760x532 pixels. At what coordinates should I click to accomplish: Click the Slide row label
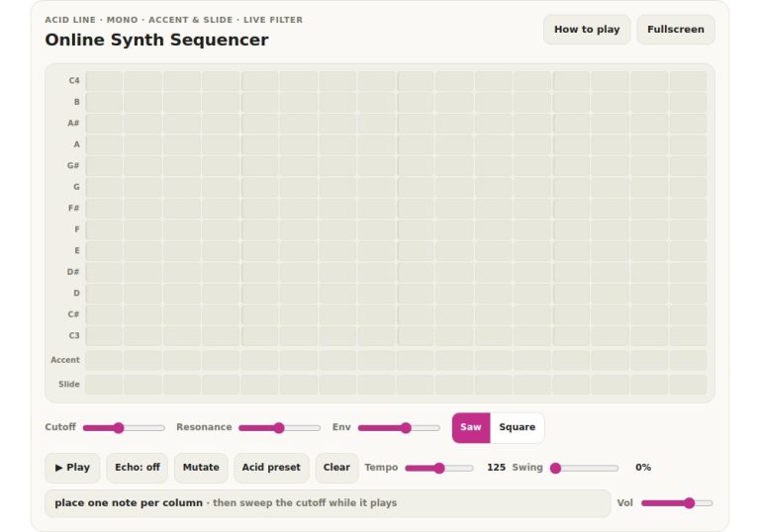point(69,385)
